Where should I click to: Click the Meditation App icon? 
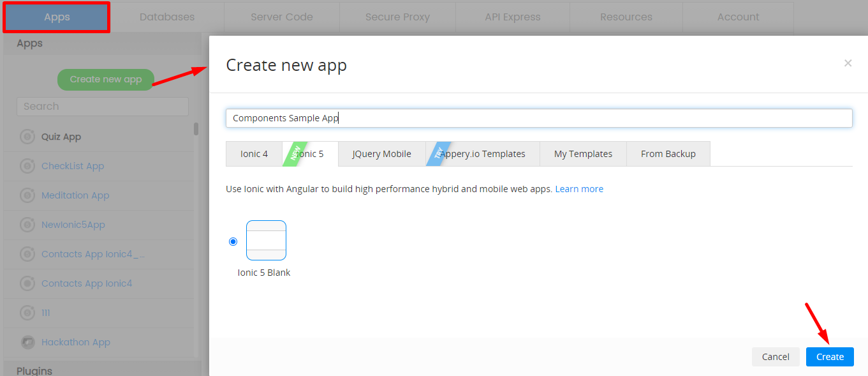[27, 195]
